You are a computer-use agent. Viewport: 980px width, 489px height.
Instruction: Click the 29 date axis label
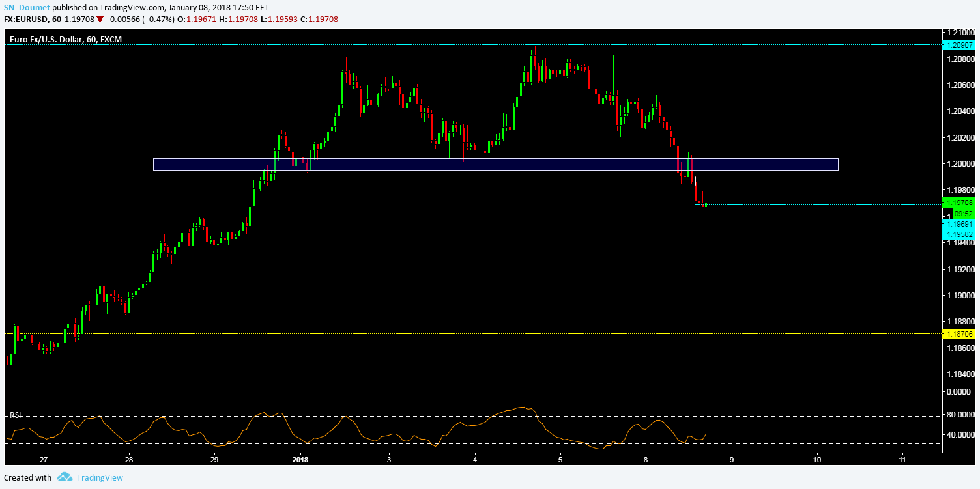point(214,459)
